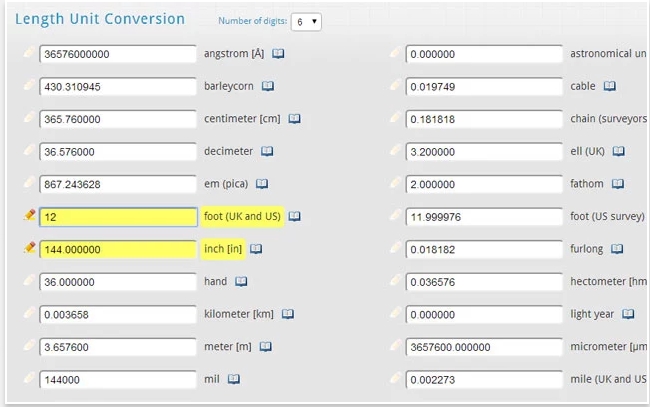650x407 pixels.
Task: Select the micrometer field showing 3657600.000000
Action: [484, 347]
